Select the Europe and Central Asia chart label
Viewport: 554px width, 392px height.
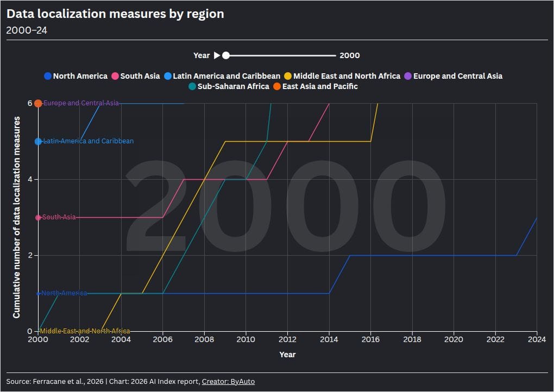[x=81, y=103]
